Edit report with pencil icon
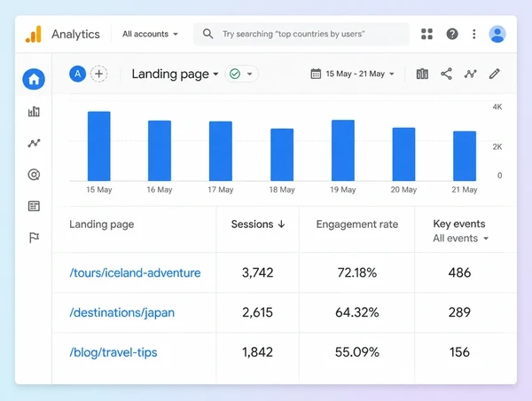 click(495, 74)
